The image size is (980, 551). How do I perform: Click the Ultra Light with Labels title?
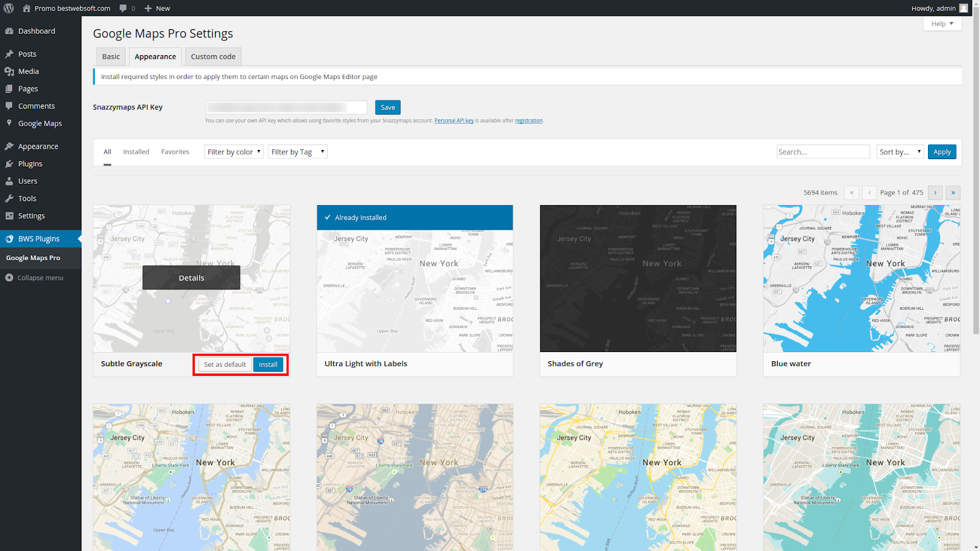[x=366, y=364]
